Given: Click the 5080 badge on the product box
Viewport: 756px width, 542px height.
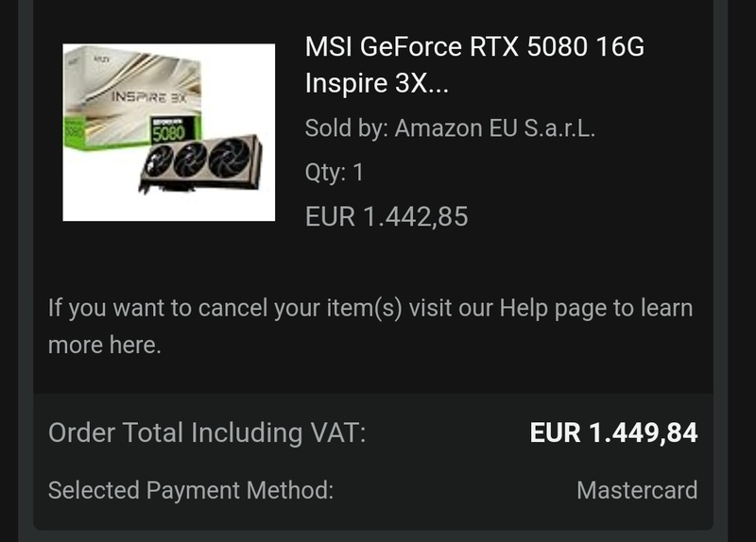Looking at the screenshot, I should tap(168, 133).
